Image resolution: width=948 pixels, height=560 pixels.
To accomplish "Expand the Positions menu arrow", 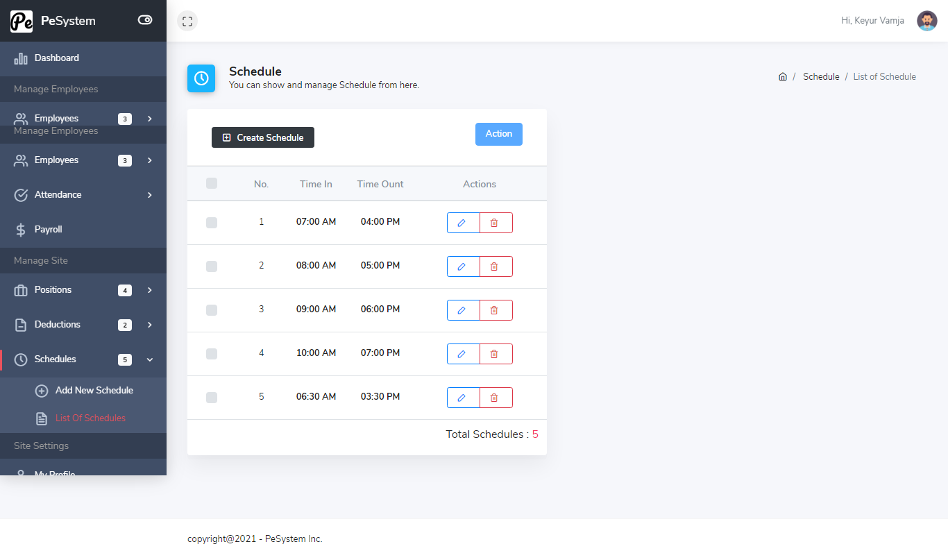I will pyautogui.click(x=149, y=290).
